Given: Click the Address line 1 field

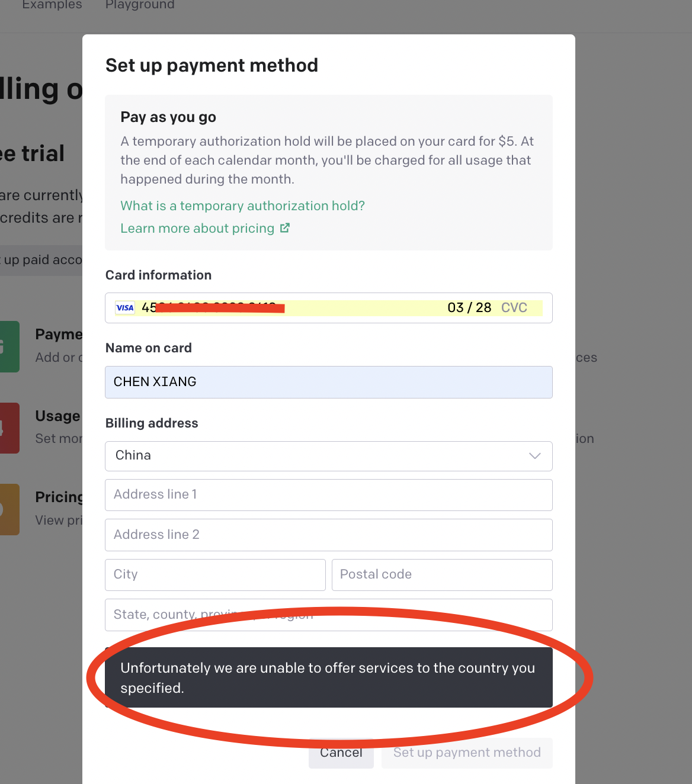Looking at the screenshot, I should (329, 495).
